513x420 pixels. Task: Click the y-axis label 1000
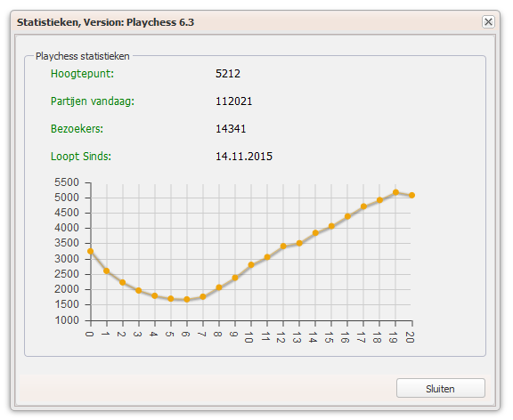click(x=67, y=320)
